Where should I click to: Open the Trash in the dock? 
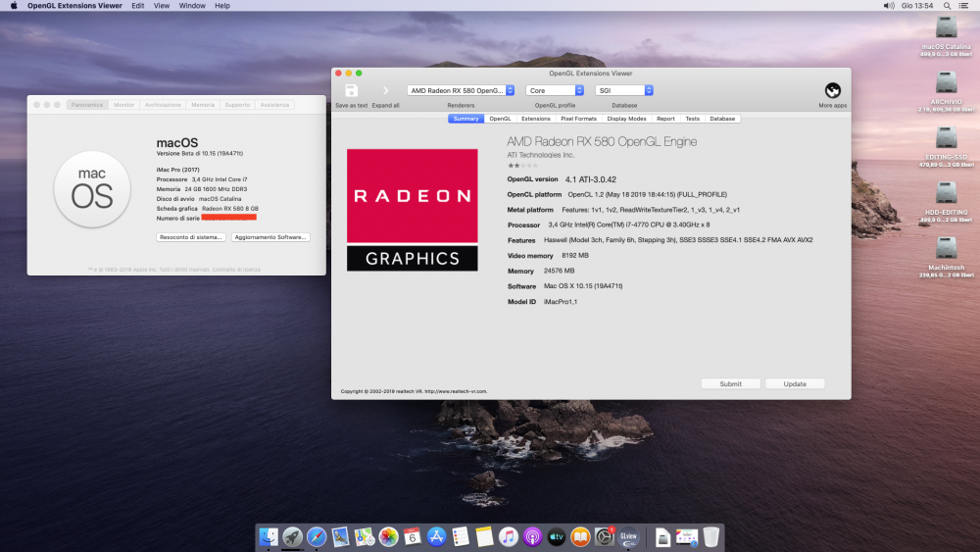710,536
